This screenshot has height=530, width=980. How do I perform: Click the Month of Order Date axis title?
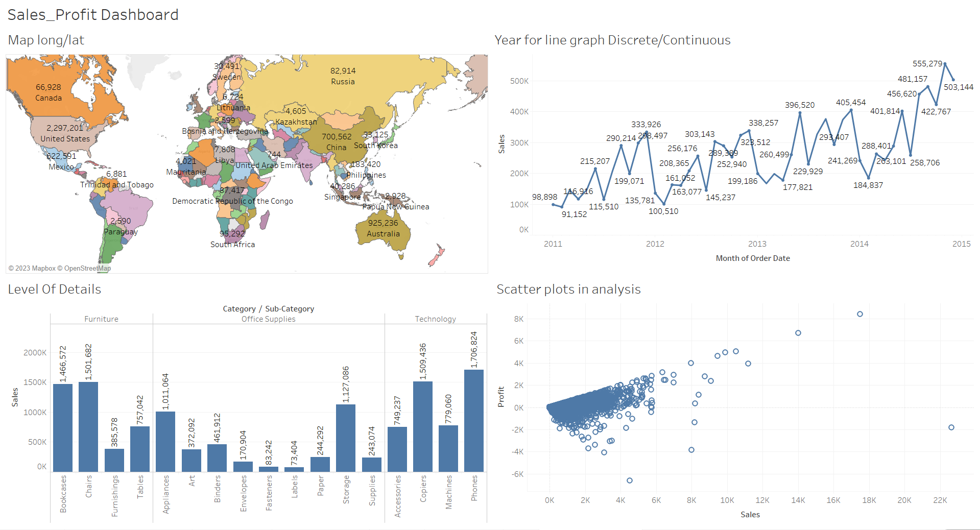752,258
